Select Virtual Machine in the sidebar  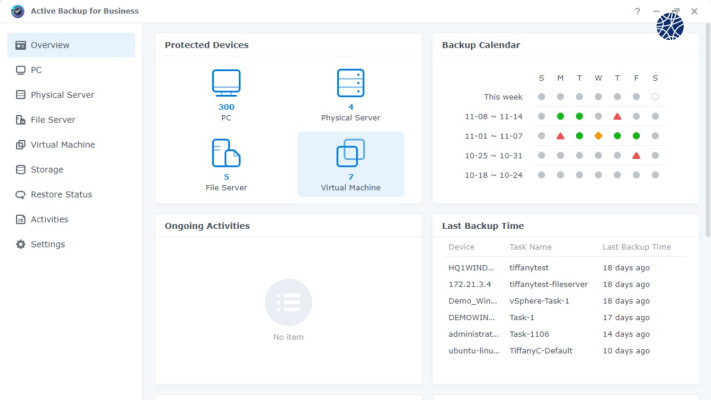(71, 145)
